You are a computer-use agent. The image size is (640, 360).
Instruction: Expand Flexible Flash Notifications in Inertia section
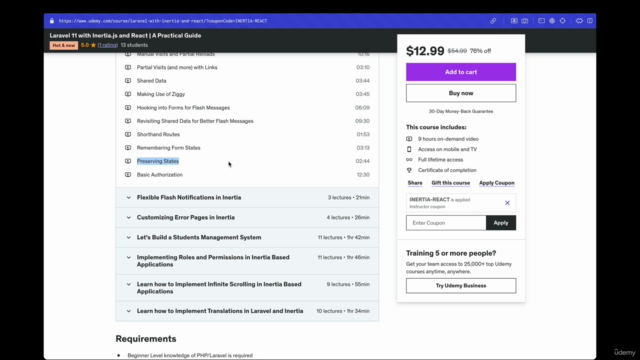[x=247, y=198]
